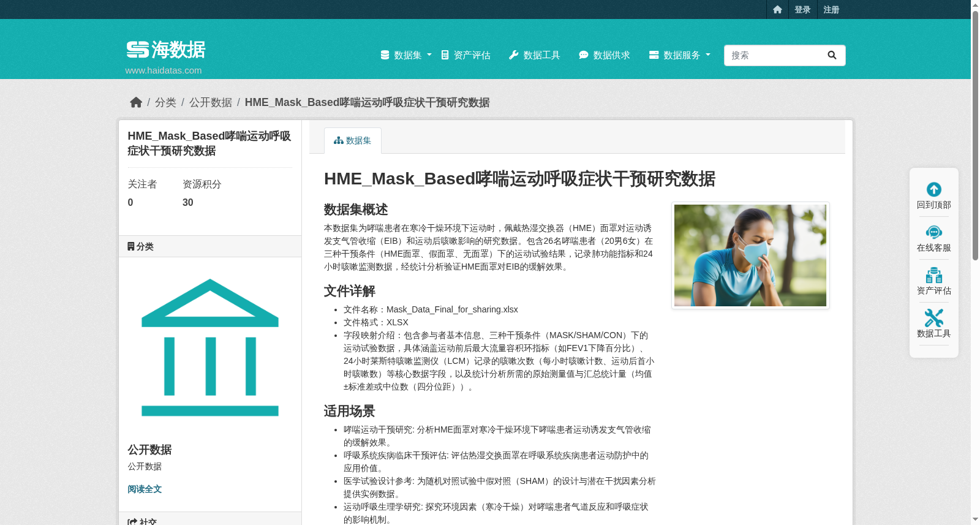Open the 公开数据 category heading
Image resolution: width=980 pixels, height=525 pixels.
[149, 450]
